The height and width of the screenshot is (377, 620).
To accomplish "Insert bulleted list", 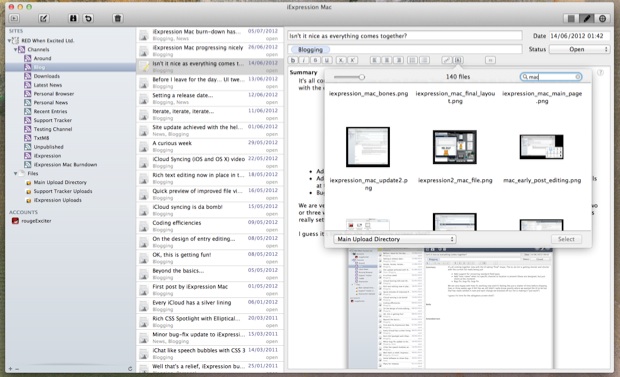I will pos(412,60).
